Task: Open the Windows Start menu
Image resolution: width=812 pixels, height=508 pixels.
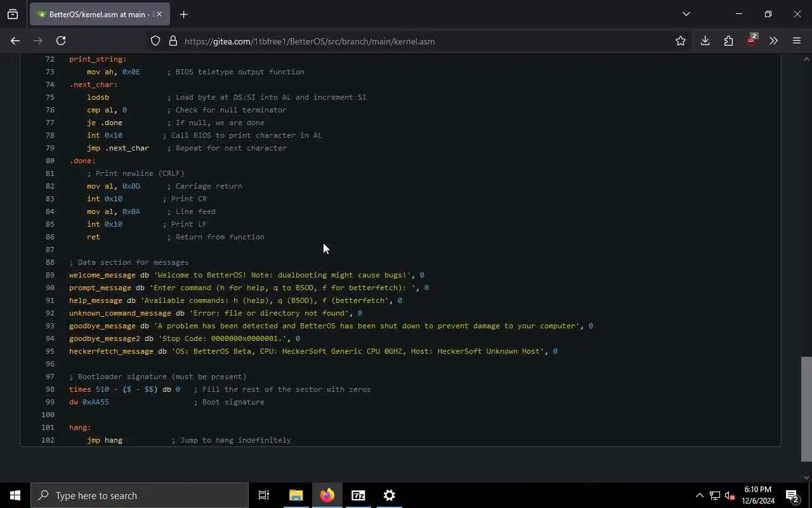Action: pyautogui.click(x=15, y=495)
